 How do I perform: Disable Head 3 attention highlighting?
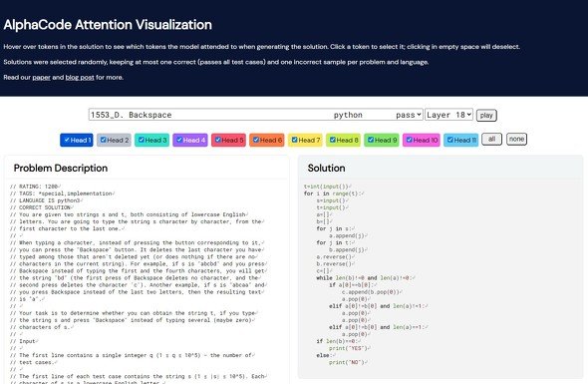(x=142, y=140)
